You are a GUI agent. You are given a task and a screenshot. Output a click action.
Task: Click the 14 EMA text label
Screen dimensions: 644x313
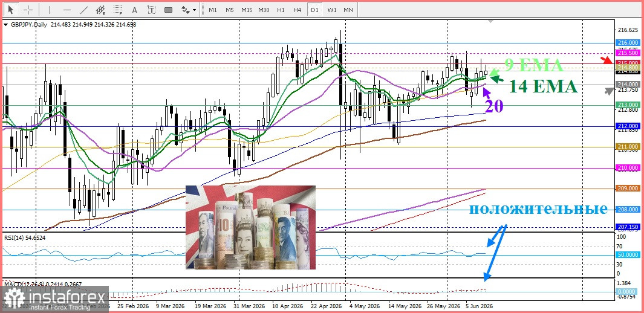[544, 86]
